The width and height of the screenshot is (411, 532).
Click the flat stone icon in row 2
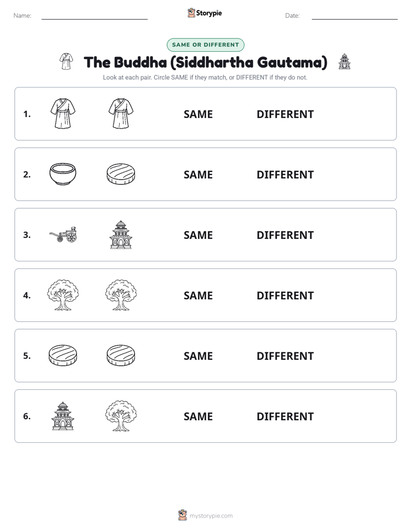(x=121, y=174)
